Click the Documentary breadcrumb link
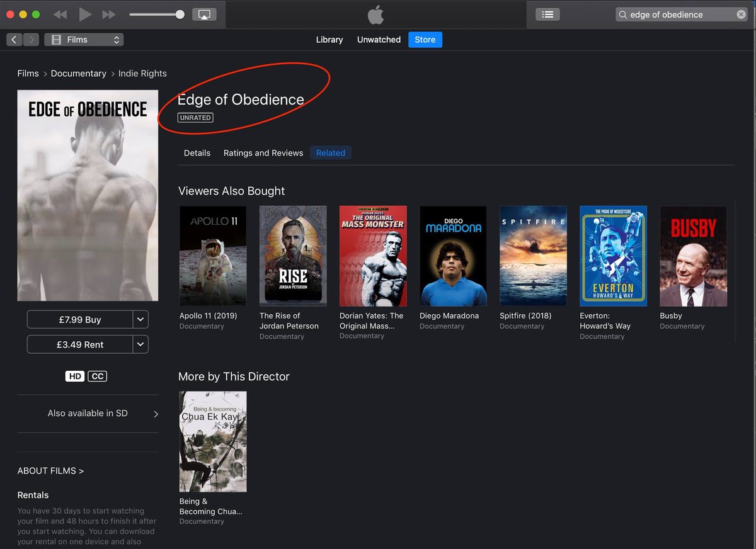Viewport: 756px width, 549px height. (79, 74)
